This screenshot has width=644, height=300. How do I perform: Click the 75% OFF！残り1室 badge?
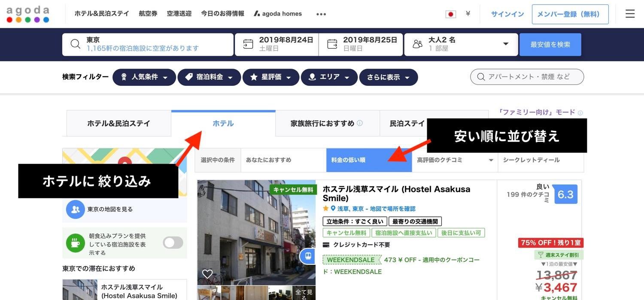[551, 243]
